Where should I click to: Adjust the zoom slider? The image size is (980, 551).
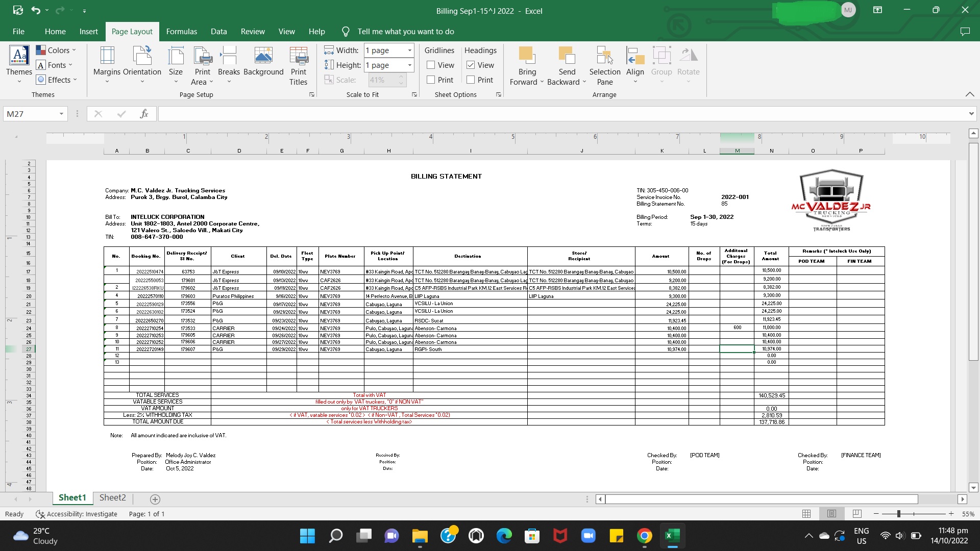tap(898, 514)
